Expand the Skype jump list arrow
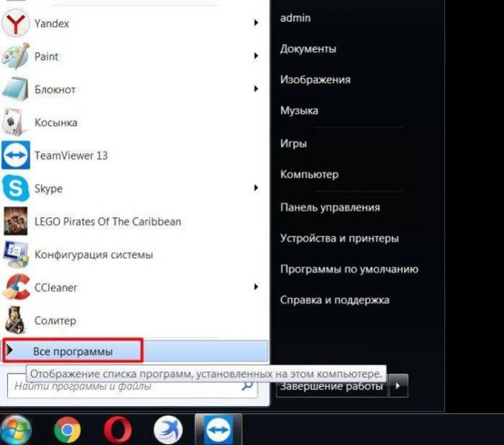The width and height of the screenshot is (504, 445). click(256, 188)
